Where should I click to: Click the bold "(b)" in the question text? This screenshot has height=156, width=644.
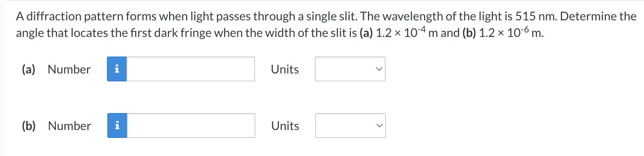click(469, 33)
